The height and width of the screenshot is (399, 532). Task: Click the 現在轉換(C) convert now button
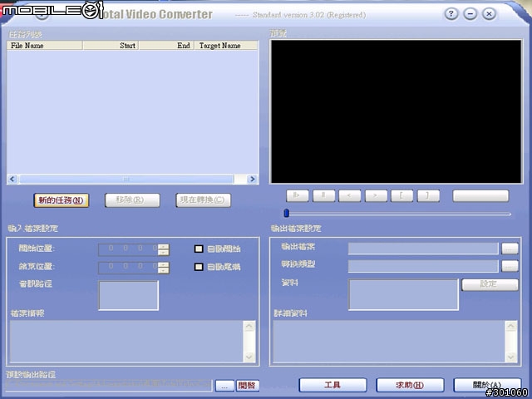203,200
